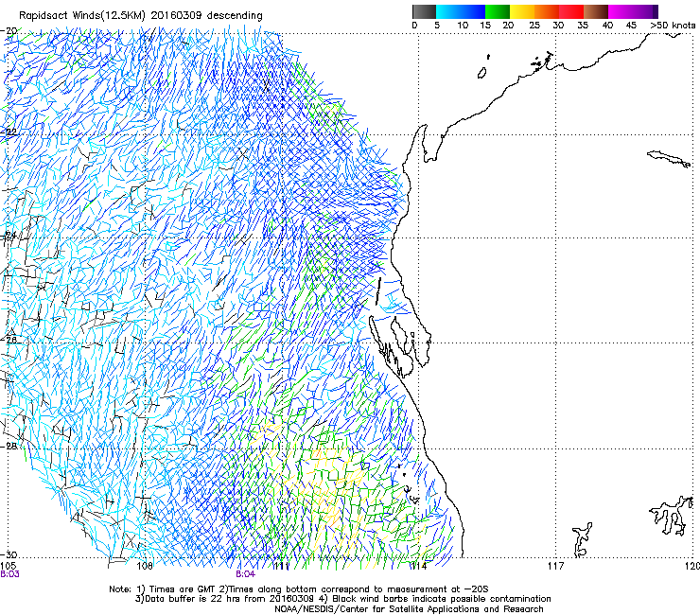
Task: Click the brown 35-40 knots legend swatch
Action: point(596,11)
